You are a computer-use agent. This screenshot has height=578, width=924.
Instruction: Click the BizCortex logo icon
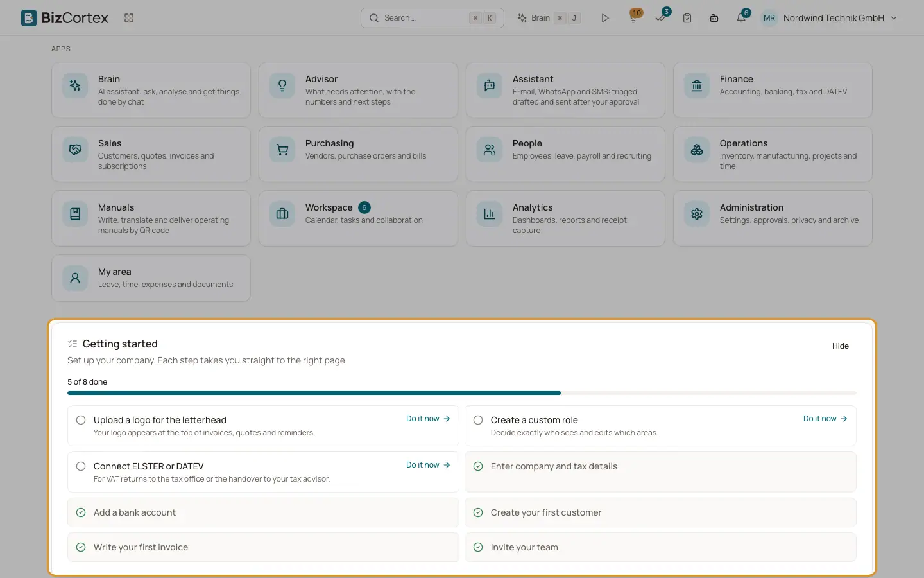point(29,18)
